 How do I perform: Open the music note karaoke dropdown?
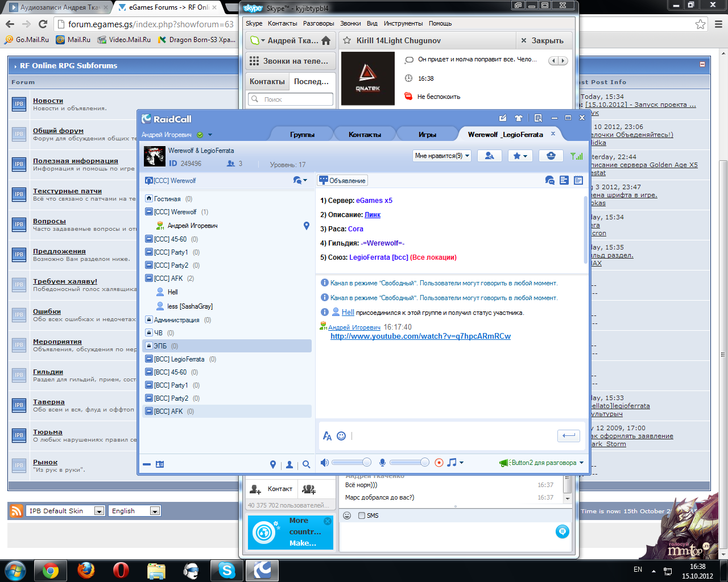pos(455,463)
